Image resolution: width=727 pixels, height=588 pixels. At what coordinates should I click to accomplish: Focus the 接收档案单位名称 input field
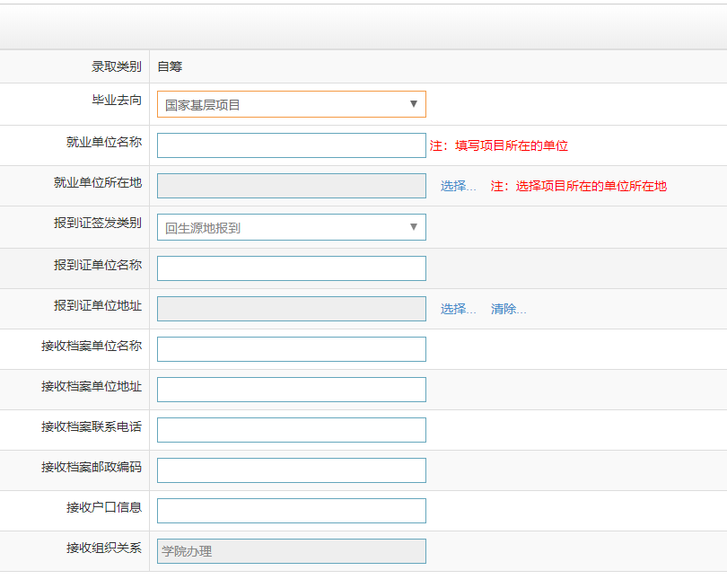click(x=291, y=349)
